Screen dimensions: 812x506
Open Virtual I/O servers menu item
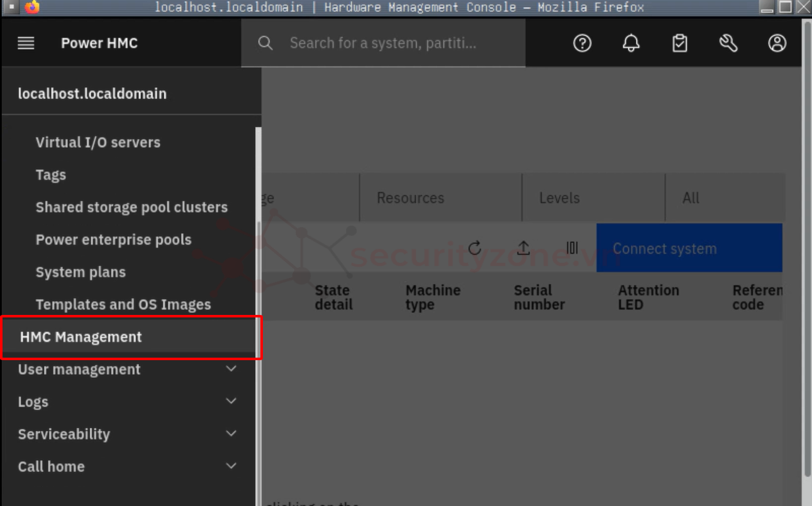[x=98, y=143]
